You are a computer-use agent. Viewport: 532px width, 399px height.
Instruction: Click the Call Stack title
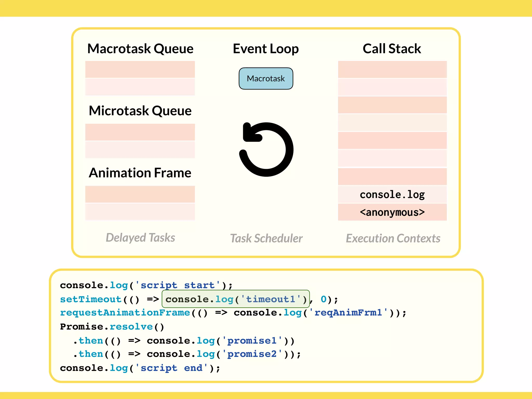tap(392, 49)
